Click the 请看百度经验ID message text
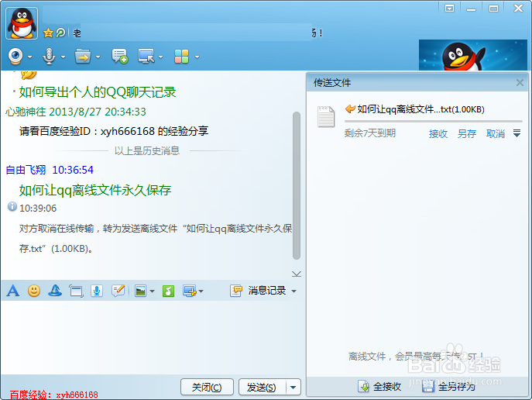The image size is (532, 400). (x=114, y=131)
